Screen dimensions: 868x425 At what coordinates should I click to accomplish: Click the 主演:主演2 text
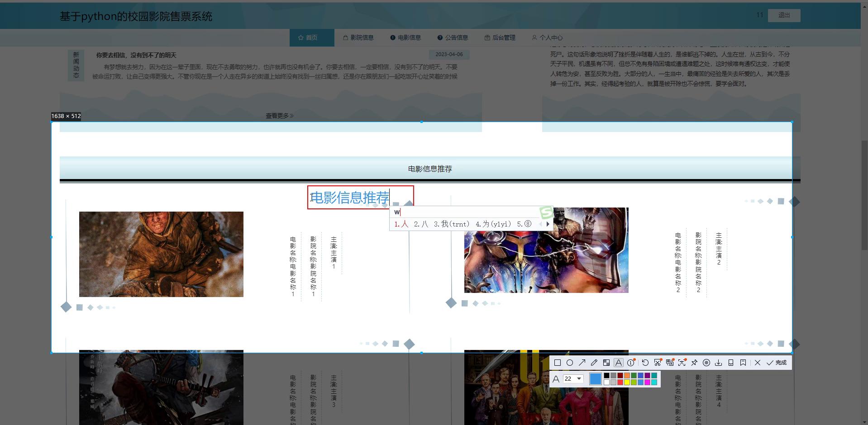[x=719, y=248]
